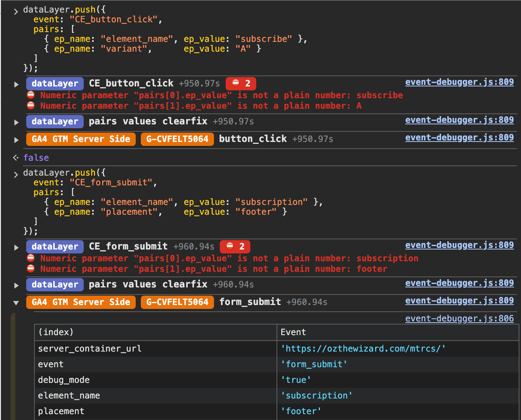
Task: Click the return value arrow beside false
Action: coord(16,158)
